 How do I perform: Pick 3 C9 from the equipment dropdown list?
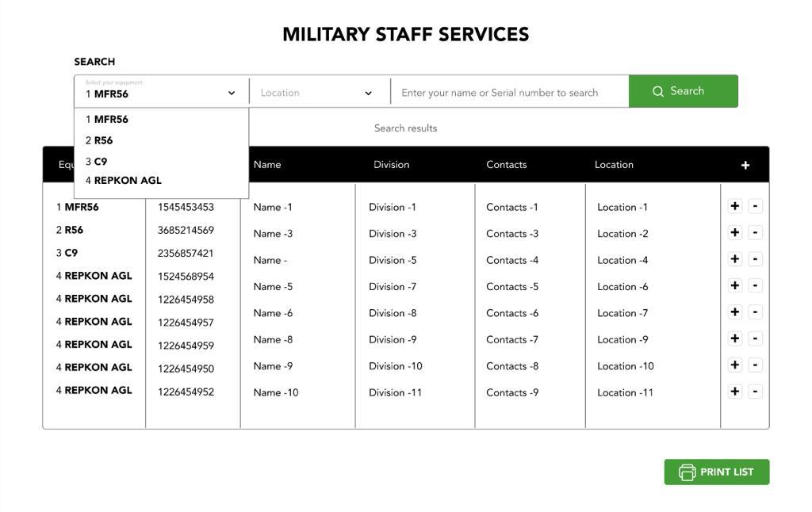coord(96,162)
